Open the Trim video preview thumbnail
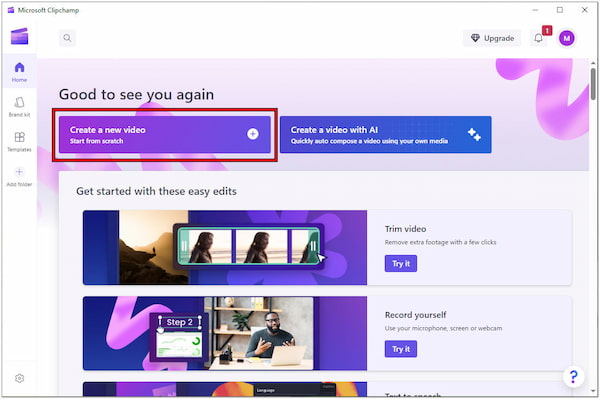 (225, 248)
